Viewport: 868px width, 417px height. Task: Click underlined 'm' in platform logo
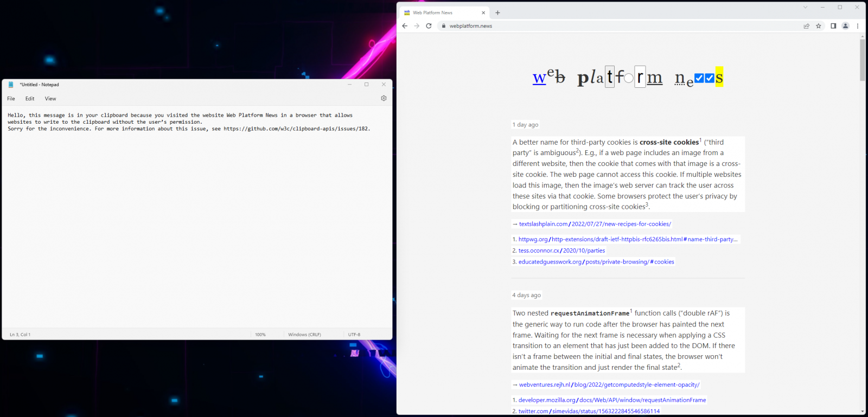655,78
